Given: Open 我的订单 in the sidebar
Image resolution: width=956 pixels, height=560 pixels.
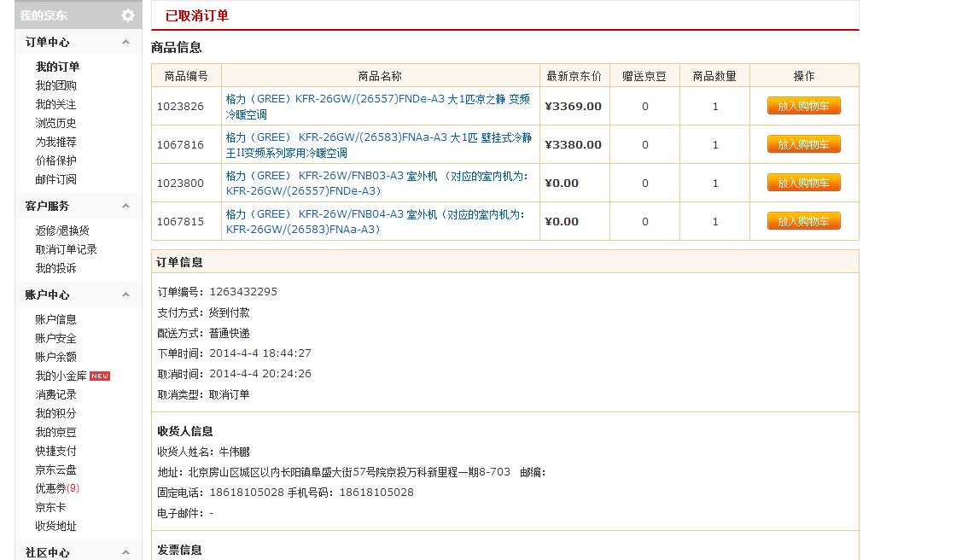Looking at the screenshot, I should point(57,67).
